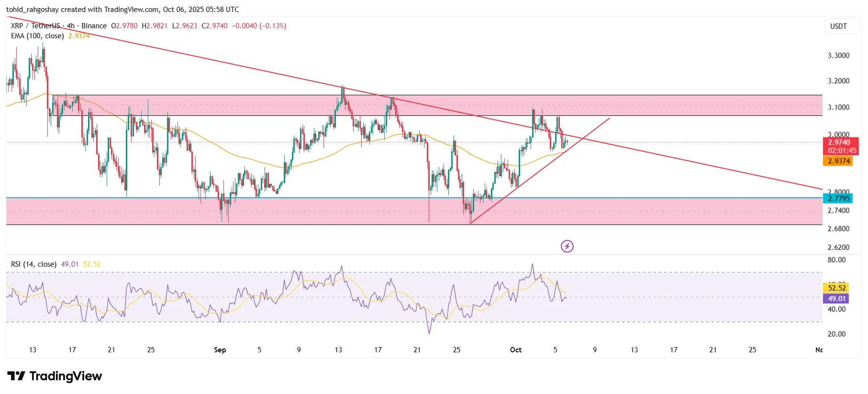The width and height of the screenshot is (868, 394).
Task: Open the USDT currency selector
Action: (838, 26)
